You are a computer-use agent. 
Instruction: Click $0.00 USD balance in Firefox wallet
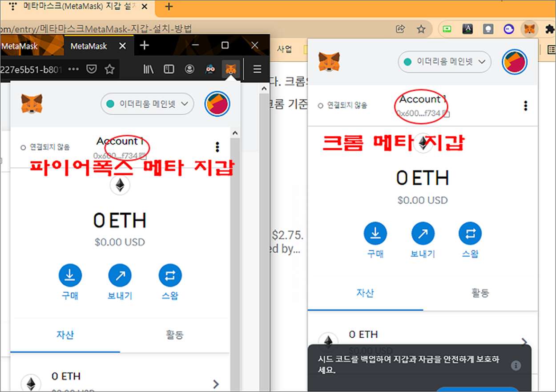[x=120, y=242]
